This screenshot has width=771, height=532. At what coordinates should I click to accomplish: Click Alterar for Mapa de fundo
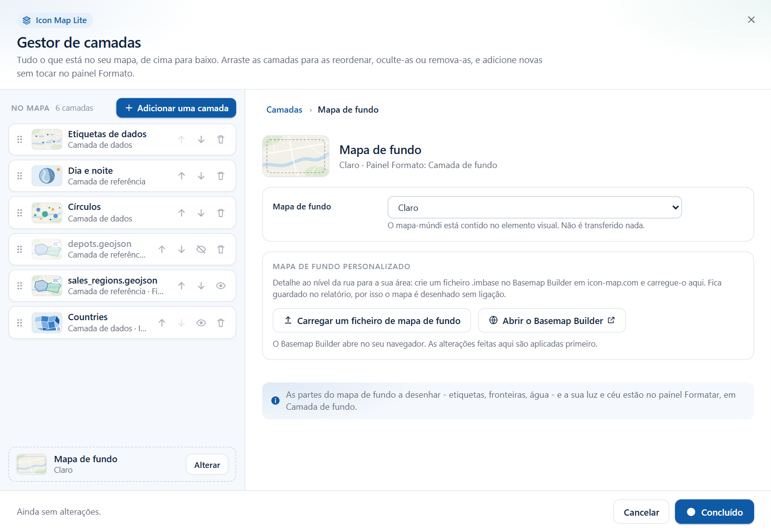coord(207,465)
